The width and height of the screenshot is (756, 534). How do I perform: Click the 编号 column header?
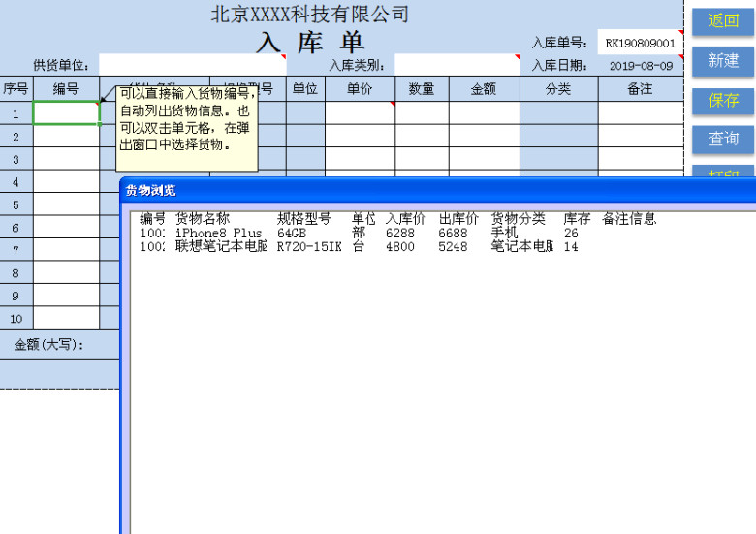(x=66, y=89)
